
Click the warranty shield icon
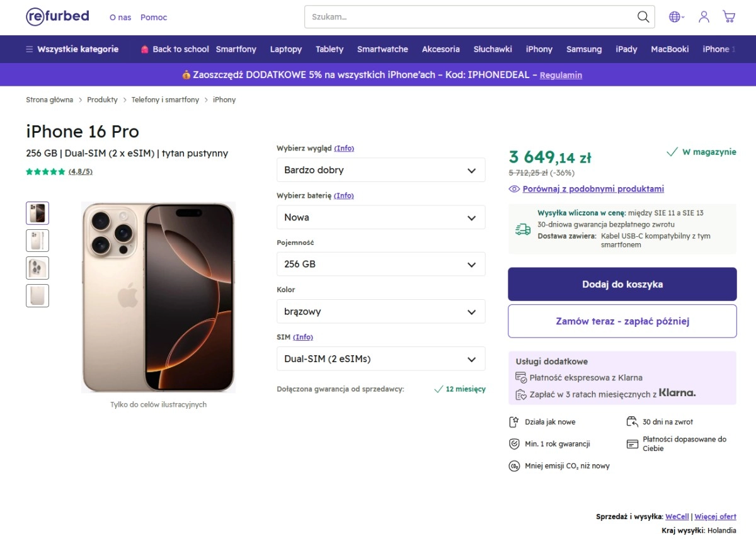click(x=514, y=444)
